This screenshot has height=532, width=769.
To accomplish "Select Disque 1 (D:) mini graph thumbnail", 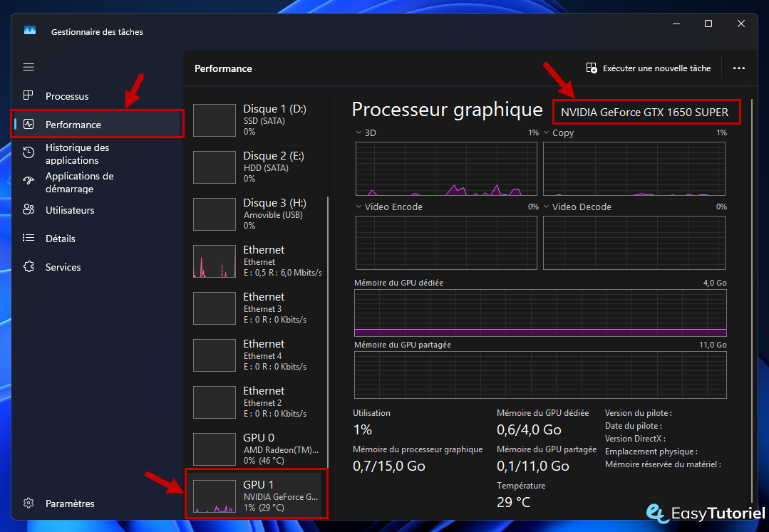I will (x=215, y=120).
